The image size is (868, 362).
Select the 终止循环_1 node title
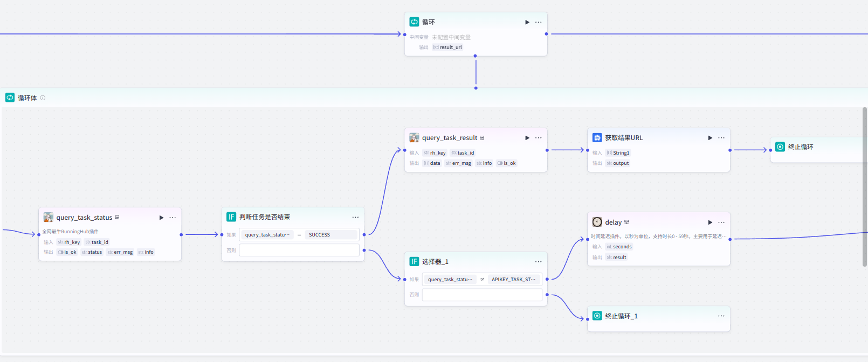tap(621, 316)
